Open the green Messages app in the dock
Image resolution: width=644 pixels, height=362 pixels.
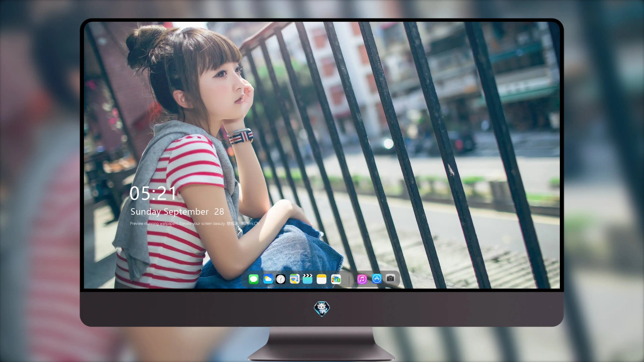[254, 279]
